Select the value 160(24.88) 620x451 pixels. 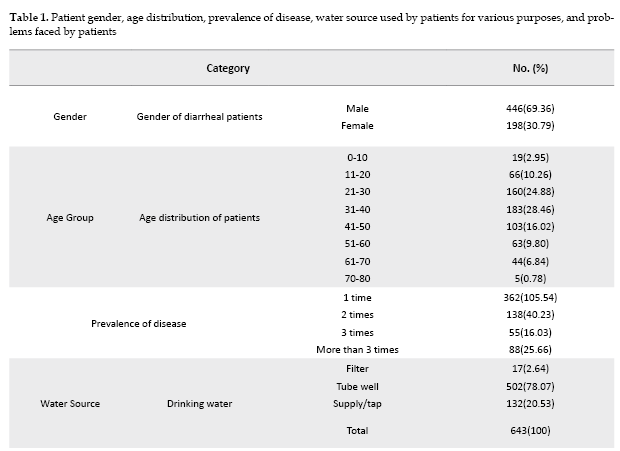(x=530, y=192)
